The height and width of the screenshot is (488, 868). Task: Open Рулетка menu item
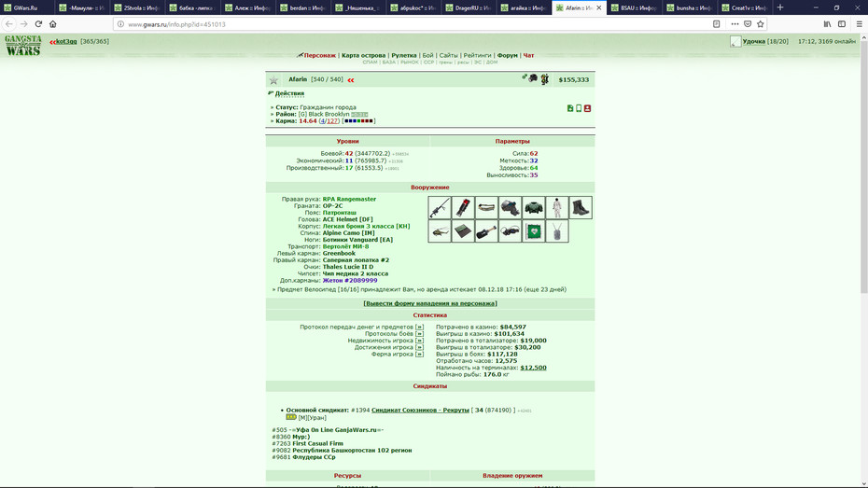(x=404, y=55)
